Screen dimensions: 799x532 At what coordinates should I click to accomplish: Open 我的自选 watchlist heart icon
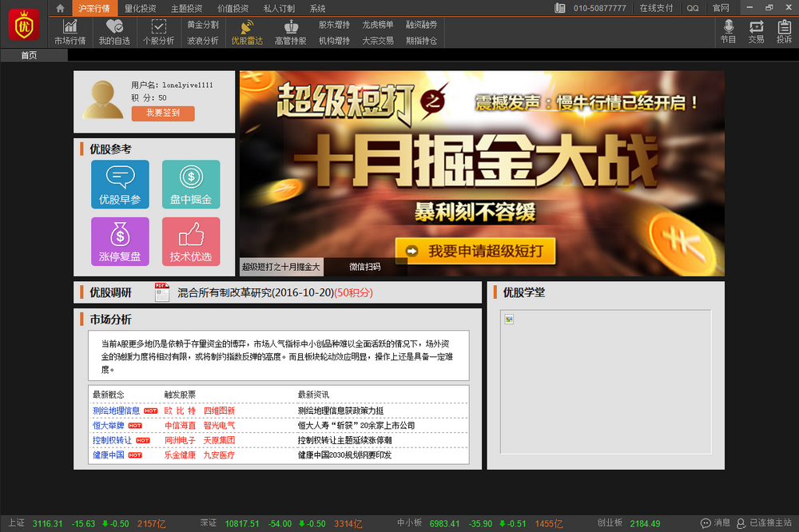[x=114, y=32]
